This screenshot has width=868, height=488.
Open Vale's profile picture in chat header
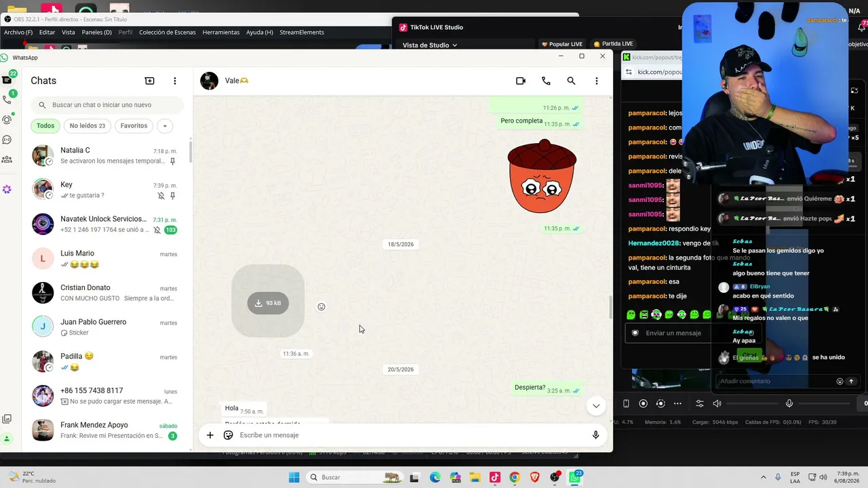(x=210, y=81)
